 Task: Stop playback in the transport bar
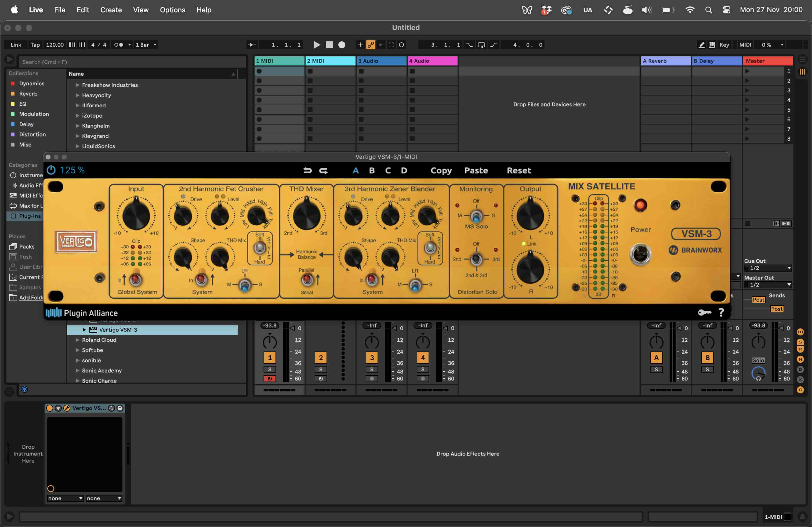(329, 45)
